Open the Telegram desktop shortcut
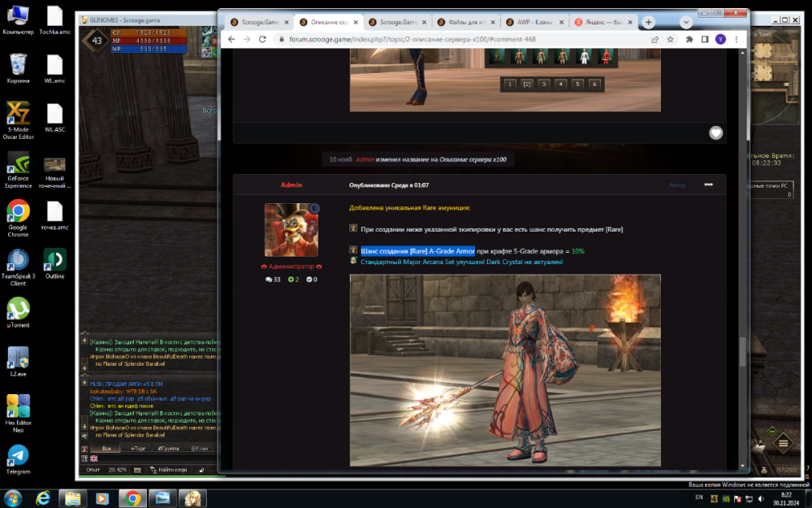The image size is (812, 508). click(x=18, y=458)
